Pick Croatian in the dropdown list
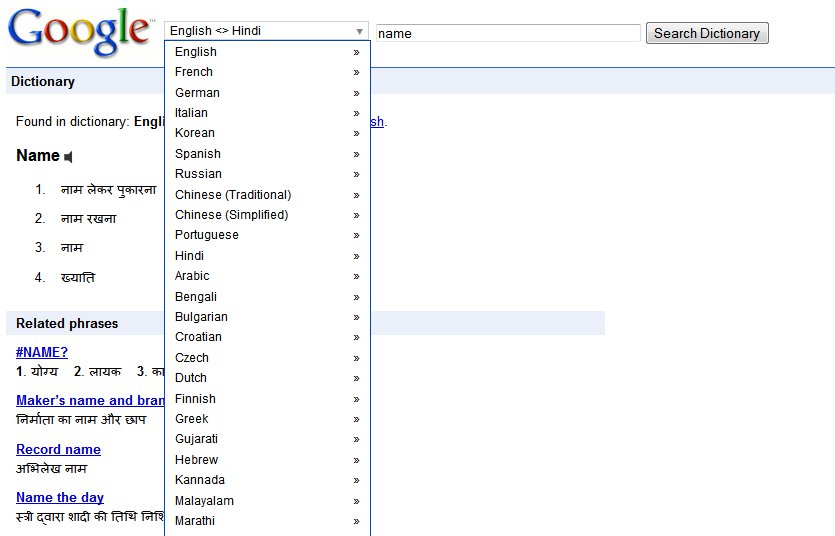This screenshot has height=536, width=835. pos(267,337)
